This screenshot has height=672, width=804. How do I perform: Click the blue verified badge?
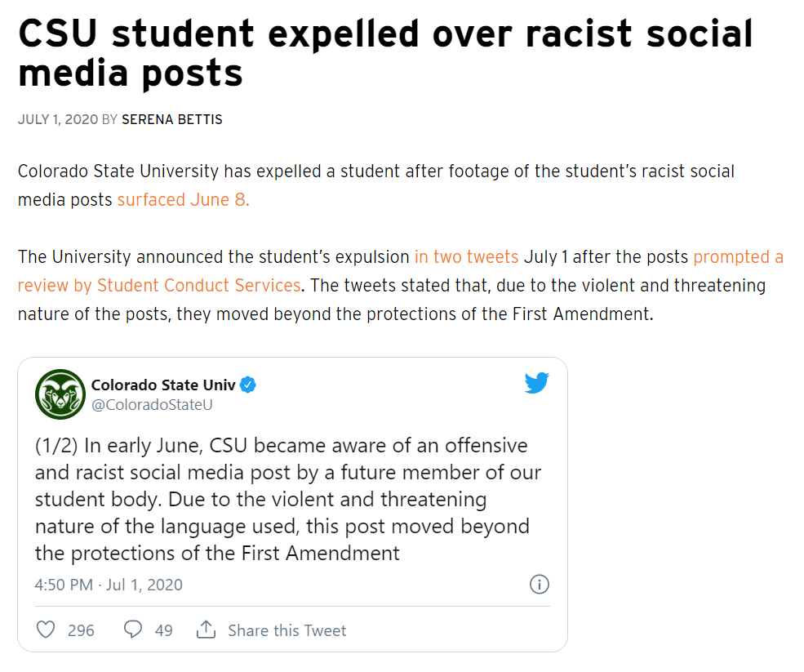[248, 385]
